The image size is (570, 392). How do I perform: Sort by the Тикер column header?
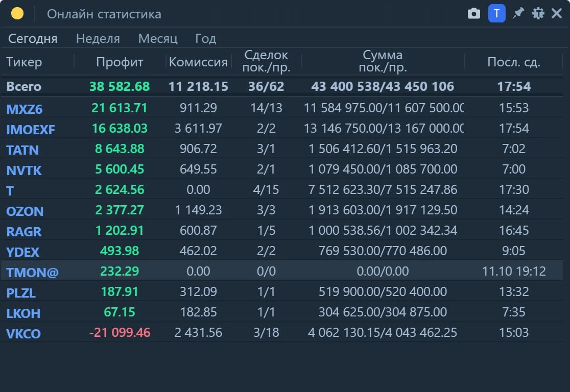pyautogui.click(x=24, y=62)
